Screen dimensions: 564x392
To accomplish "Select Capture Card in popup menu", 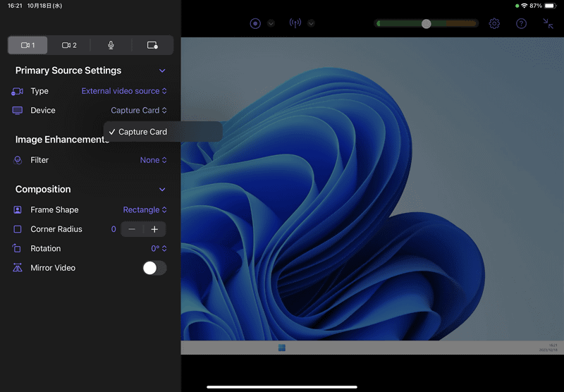I will 163,132.
